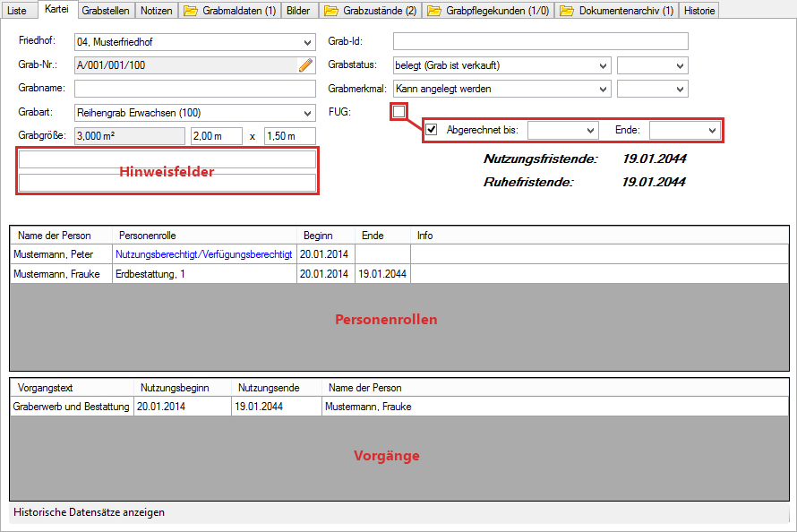Go to the Notizen tab
The image size is (797, 532).
pyautogui.click(x=157, y=11)
